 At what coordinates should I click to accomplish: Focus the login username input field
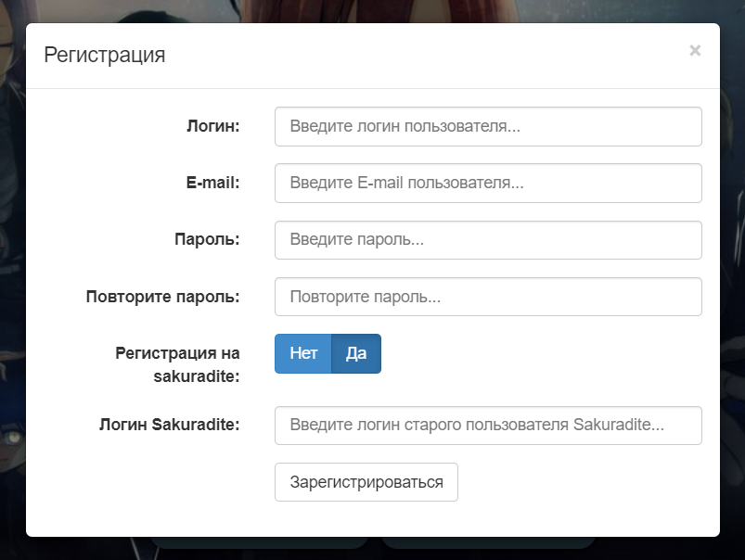488,126
